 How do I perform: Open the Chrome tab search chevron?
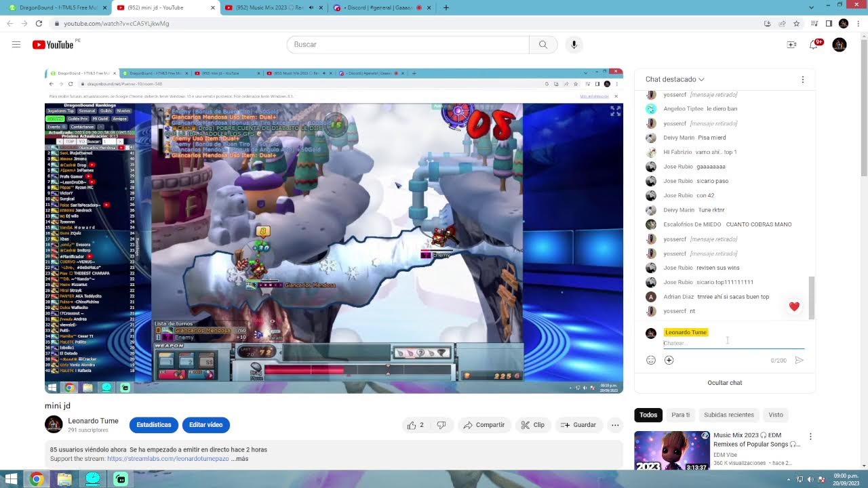click(811, 7)
